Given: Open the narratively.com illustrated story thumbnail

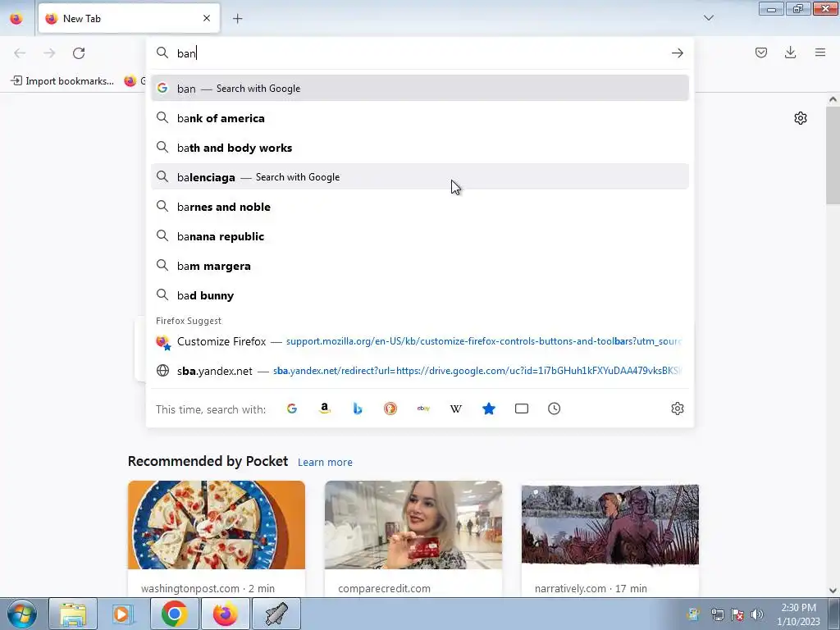Looking at the screenshot, I should pos(610,525).
